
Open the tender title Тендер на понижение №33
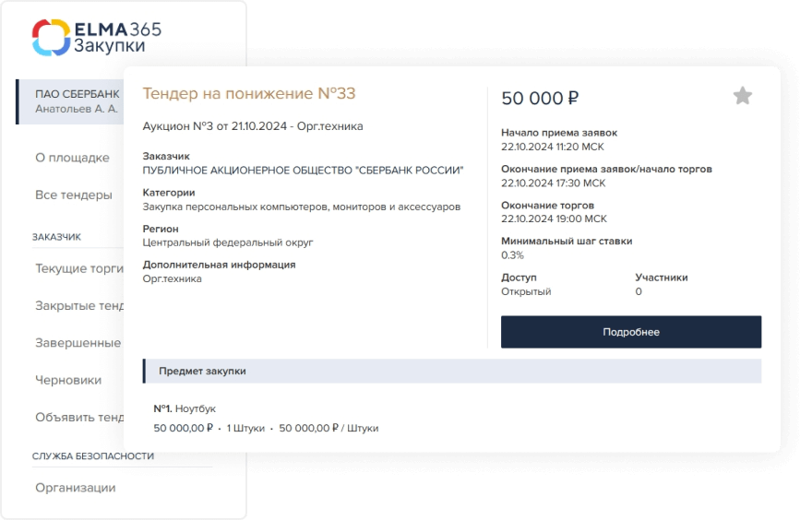coord(249,93)
